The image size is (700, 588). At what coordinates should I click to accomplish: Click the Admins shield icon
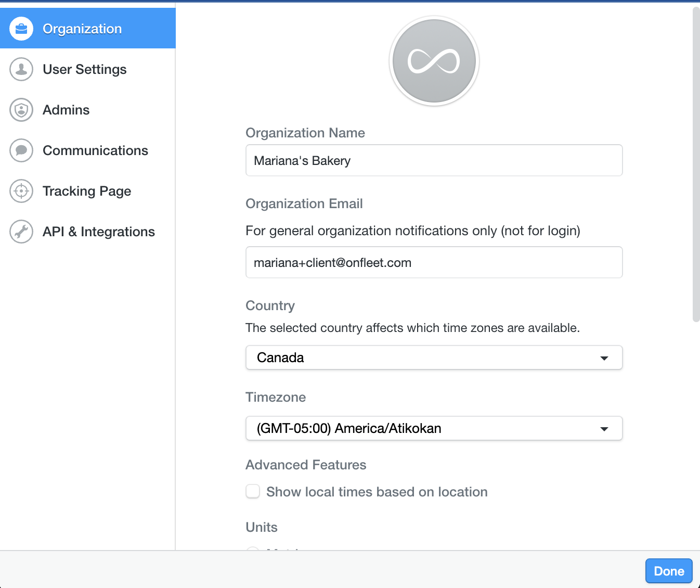click(21, 110)
